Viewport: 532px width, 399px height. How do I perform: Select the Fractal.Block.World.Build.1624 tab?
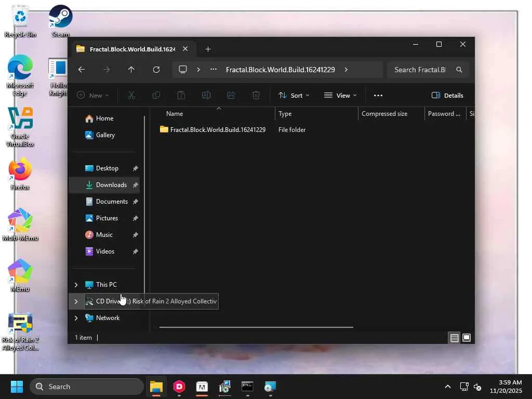click(132, 49)
